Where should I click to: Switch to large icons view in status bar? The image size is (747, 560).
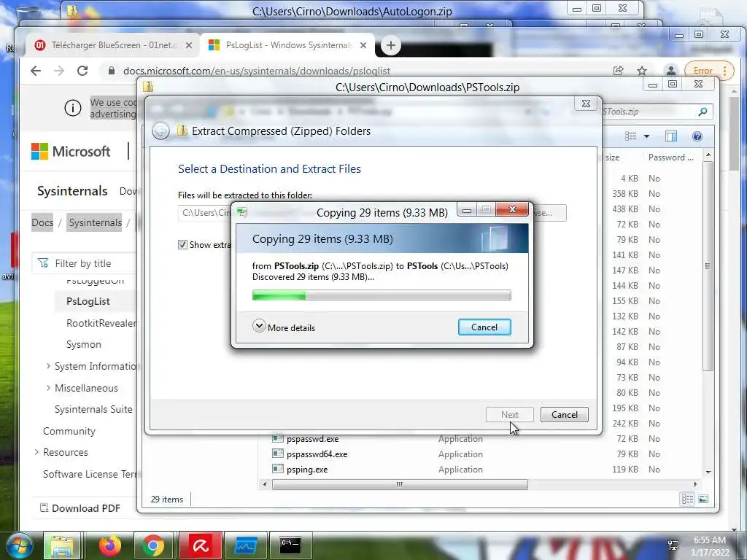point(703,499)
